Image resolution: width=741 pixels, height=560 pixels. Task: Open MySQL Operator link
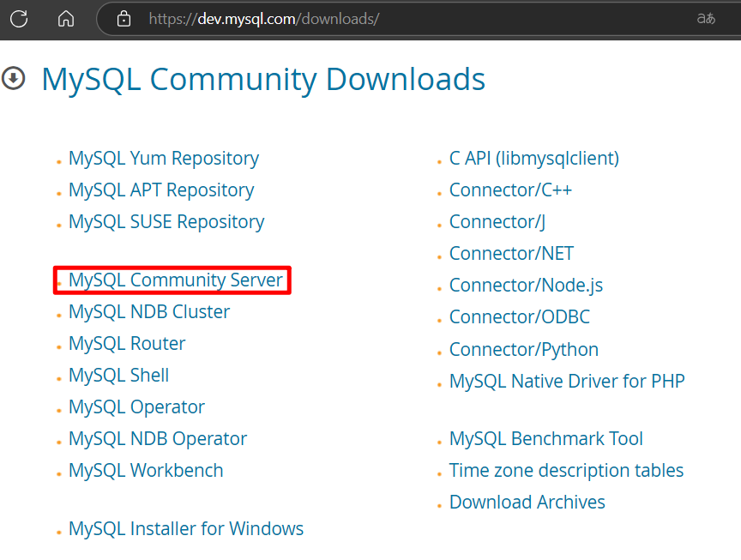136,406
